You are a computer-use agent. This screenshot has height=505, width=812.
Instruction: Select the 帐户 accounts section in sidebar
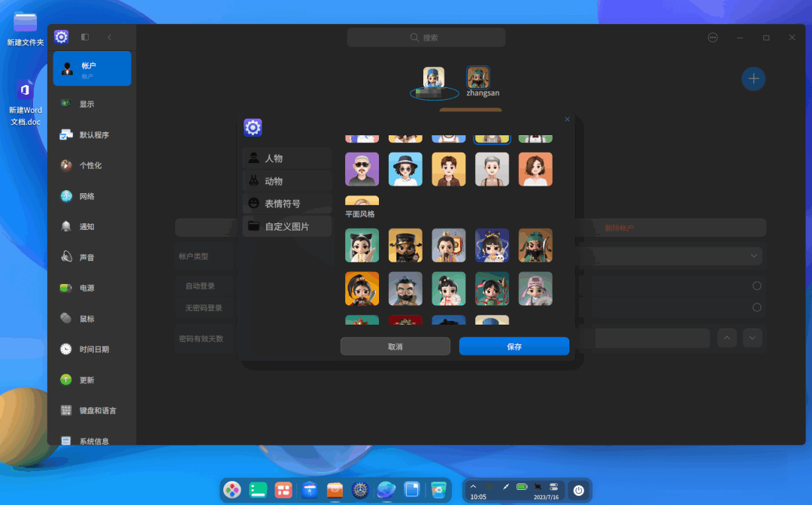coord(92,68)
